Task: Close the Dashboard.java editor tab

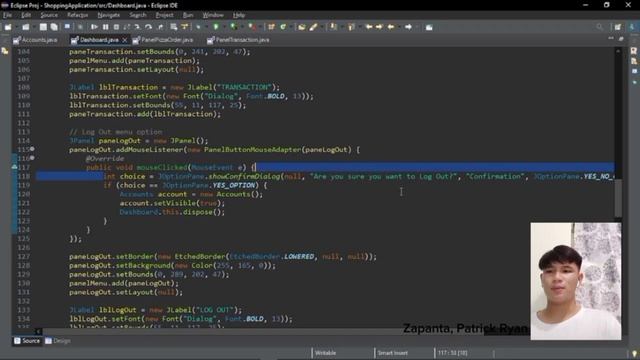Action: pos(124,40)
